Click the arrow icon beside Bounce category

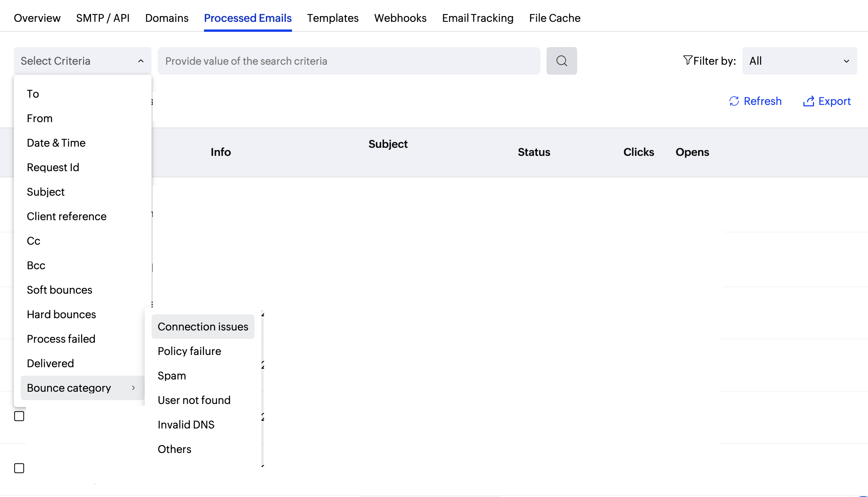[x=134, y=388]
